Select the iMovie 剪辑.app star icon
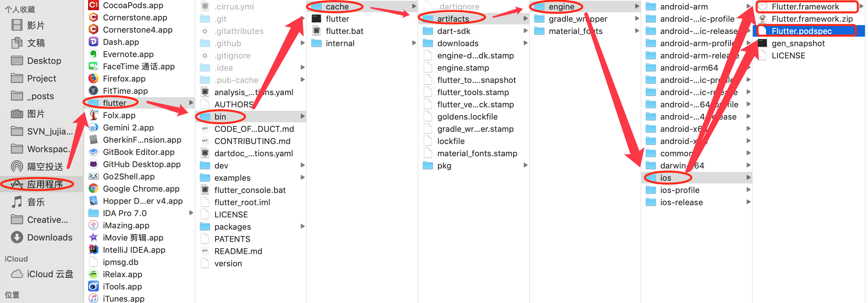The height and width of the screenshot is (303, 868). point(93,237)
